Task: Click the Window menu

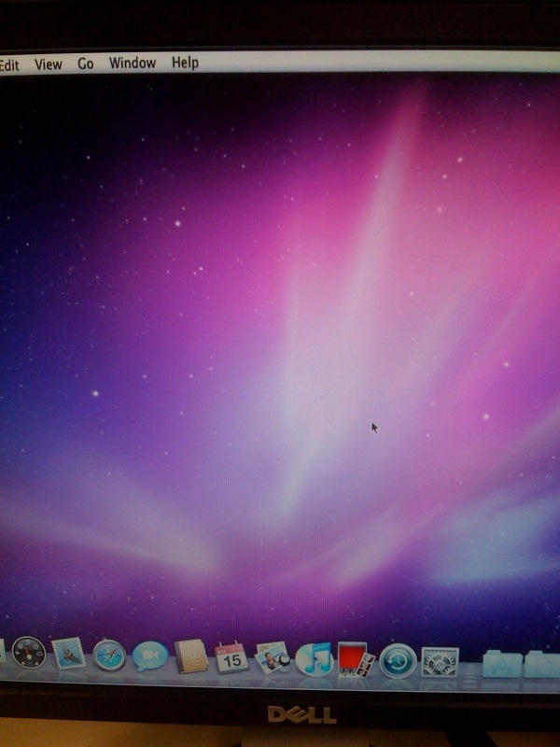Action: coord(132,63)
